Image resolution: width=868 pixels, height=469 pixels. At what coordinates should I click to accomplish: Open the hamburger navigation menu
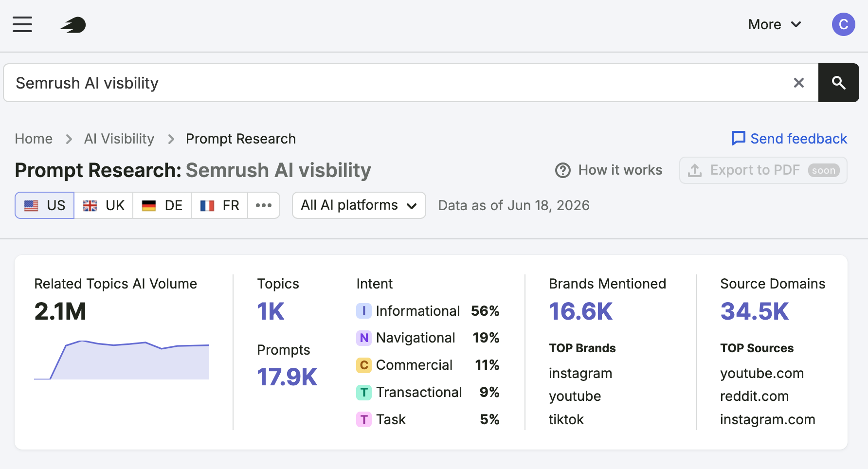coord(22,24)
